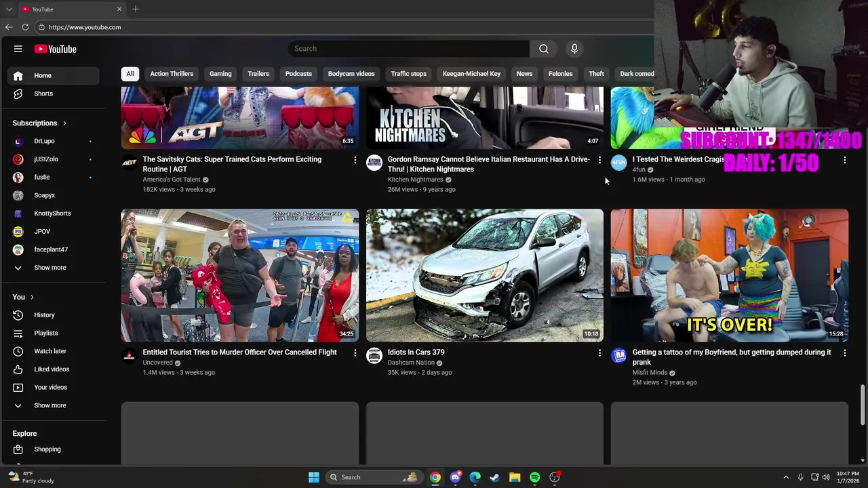Screen dimensions: 868x488
Task: Open Watch later in the sidebar
Action: pos(53,351)
